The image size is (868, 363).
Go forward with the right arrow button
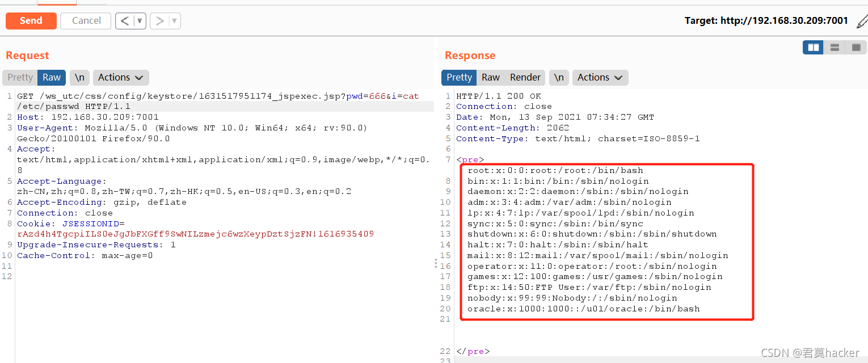point(159,21)
